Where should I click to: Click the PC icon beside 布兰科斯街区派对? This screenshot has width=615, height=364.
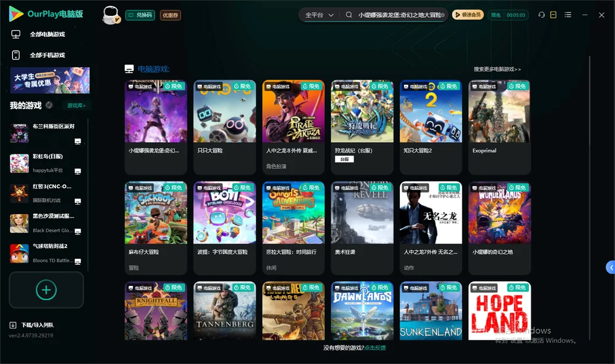pyautogui.click(x=77, y=141)
